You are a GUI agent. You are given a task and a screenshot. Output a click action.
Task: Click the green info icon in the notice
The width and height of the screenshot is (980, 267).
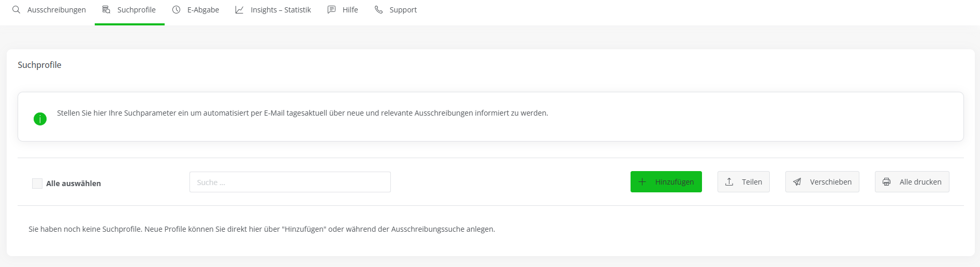click(40, 119)
